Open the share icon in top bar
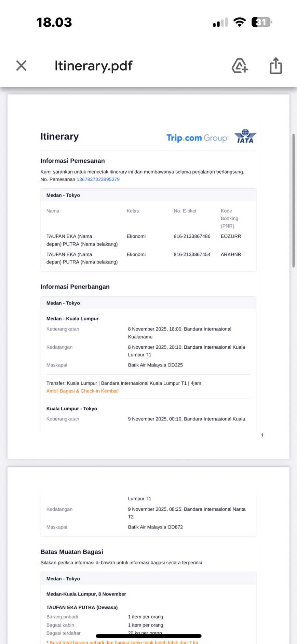This screenshot has height=644, width=297. [275, 66]
